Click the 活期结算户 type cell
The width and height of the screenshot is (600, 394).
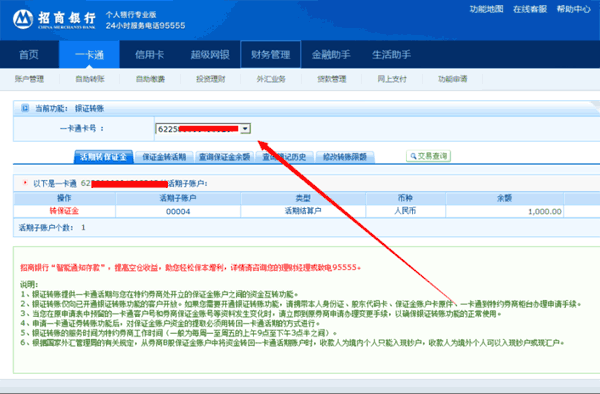(x=303, y=211)
